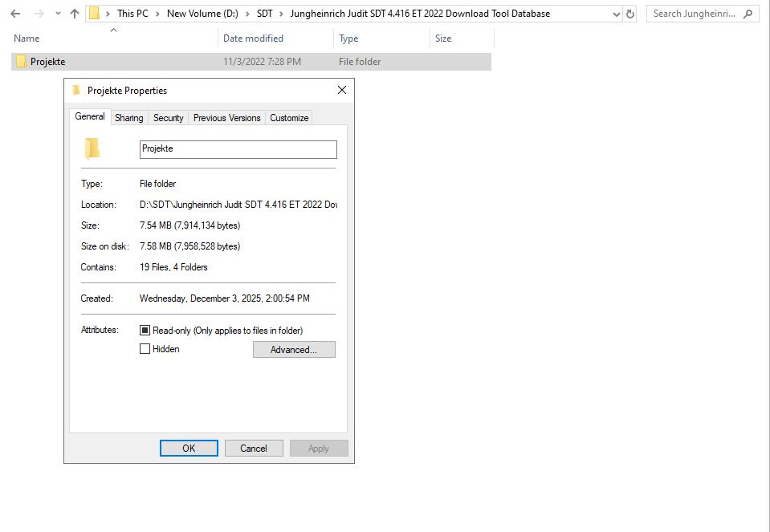The image size is (770, 532).
Task: Expand chevron after SDT breadcrumb
Action: tap(281, 14)
